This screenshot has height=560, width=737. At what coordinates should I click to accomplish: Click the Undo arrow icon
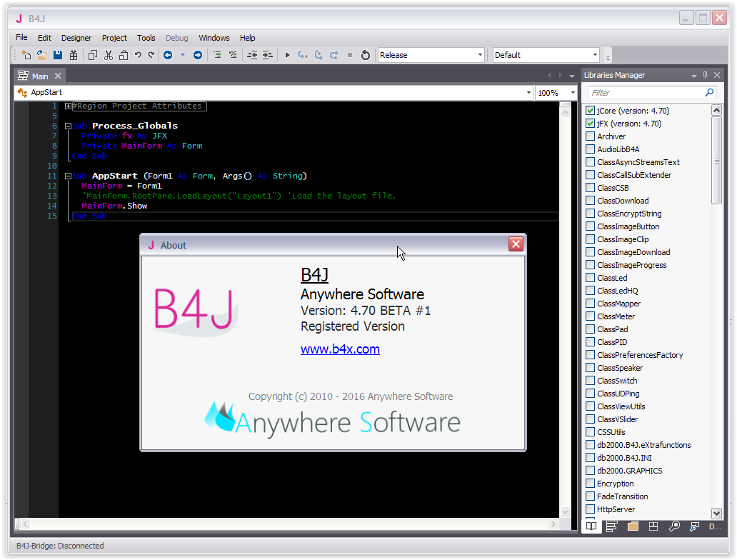coord(138,55)
